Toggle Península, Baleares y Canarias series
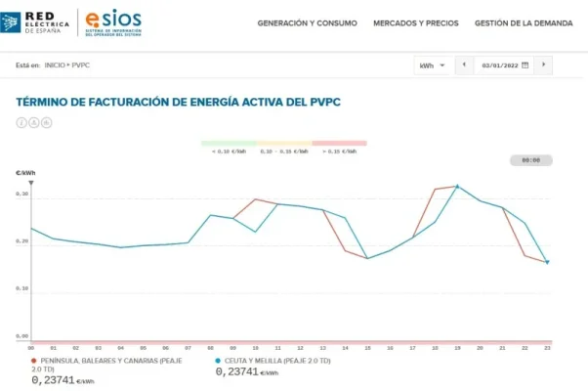 [x=106, y=365]
